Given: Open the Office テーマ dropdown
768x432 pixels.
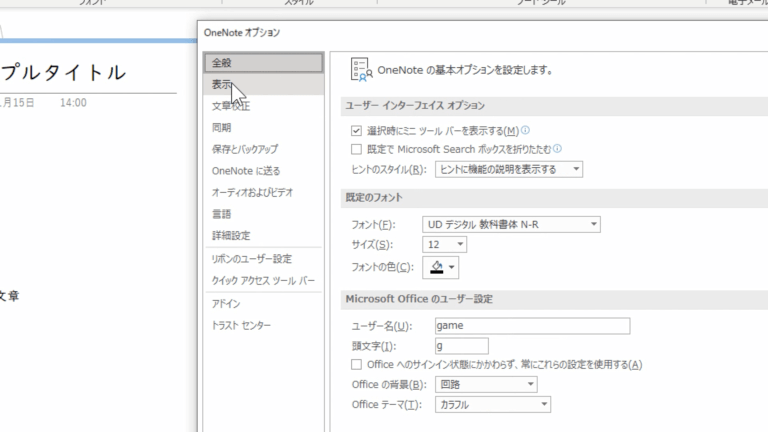Looking at the screenshot, I should tap(493, 405).
